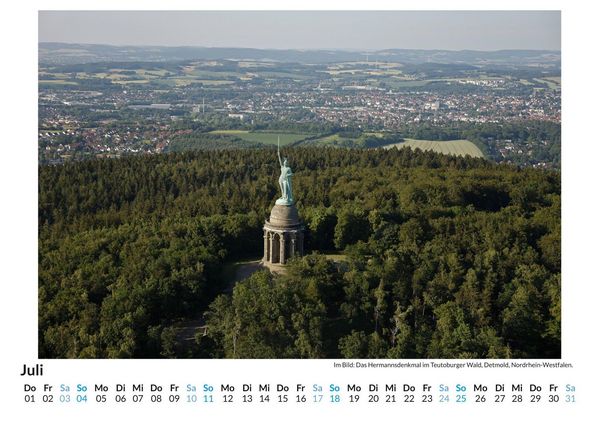
Task: Select Saturday date 03
Action: pos(65,399)
